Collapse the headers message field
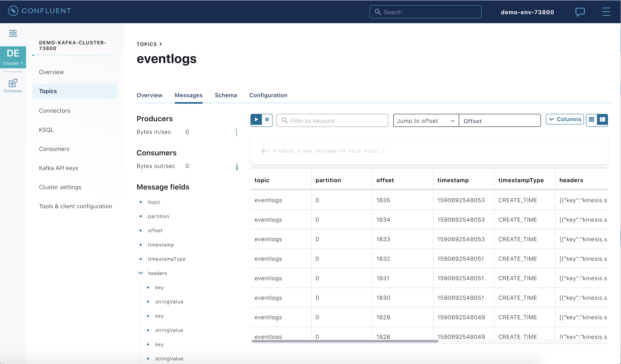621x364 pixels. click(x=141, y=273)
